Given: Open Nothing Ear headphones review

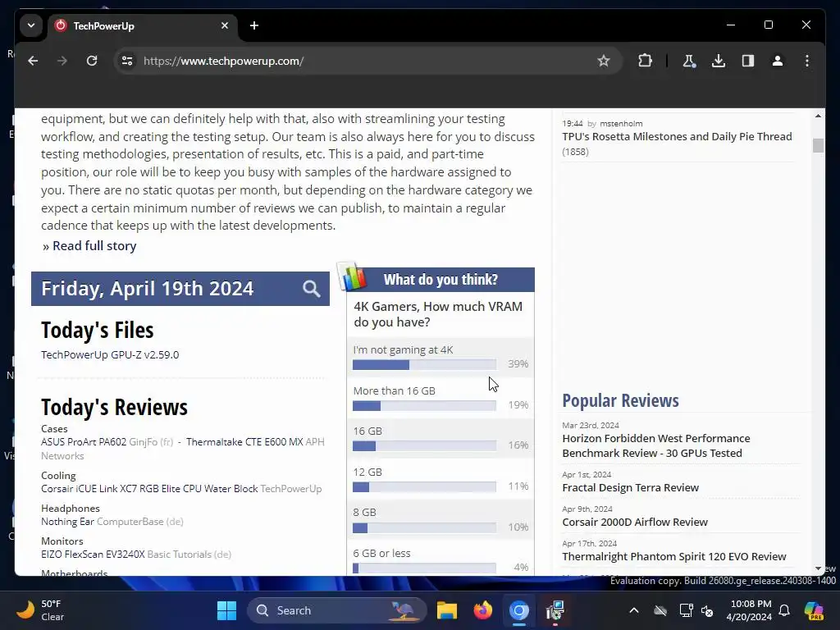Looking at the screenshot, I should (x=67, y=521).
